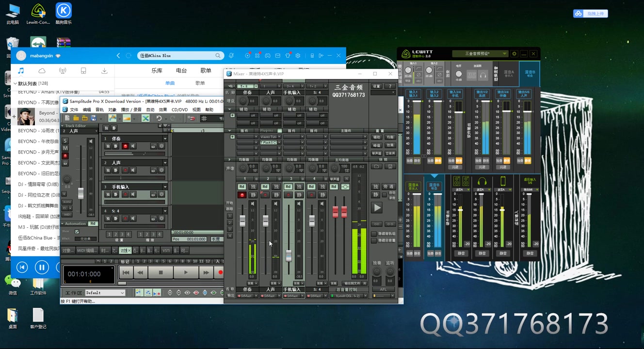Image resolution: width=644 pixels, height=349 pixels.
Task: Click the speaker monitor icon on track S: 4
Action: point(133,219)
